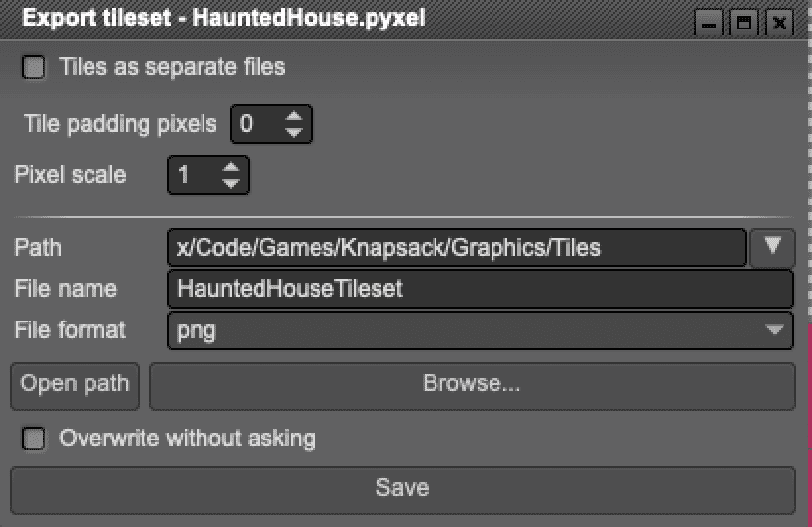Click the File format dropdown arrow icon
Viewport: 812px width, 527px height.
coord(775,330)
